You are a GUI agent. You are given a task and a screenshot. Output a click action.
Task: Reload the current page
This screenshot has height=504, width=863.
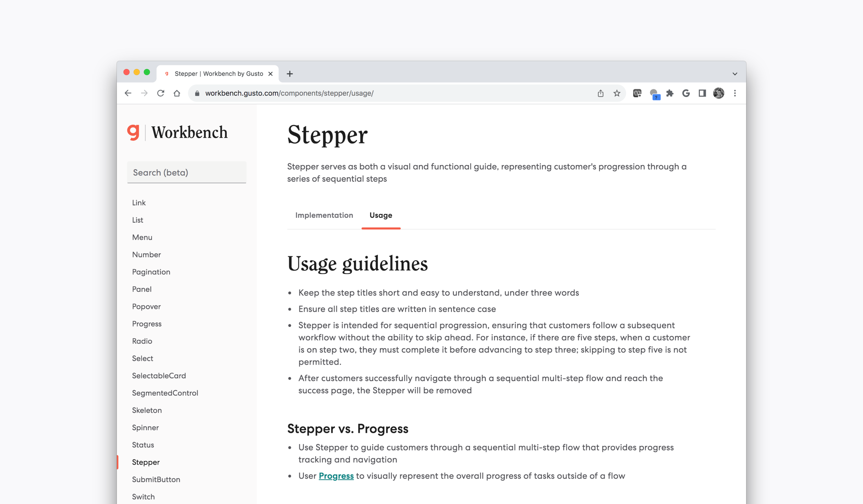click(x=161, y=93)
